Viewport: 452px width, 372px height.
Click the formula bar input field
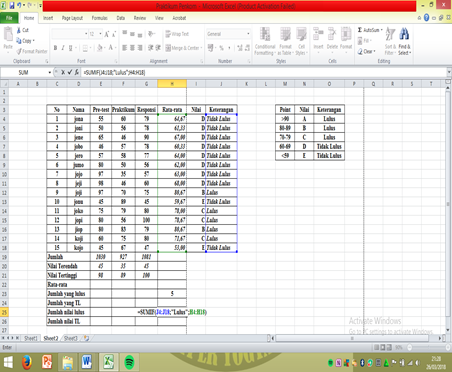click(x=263, y=72)
